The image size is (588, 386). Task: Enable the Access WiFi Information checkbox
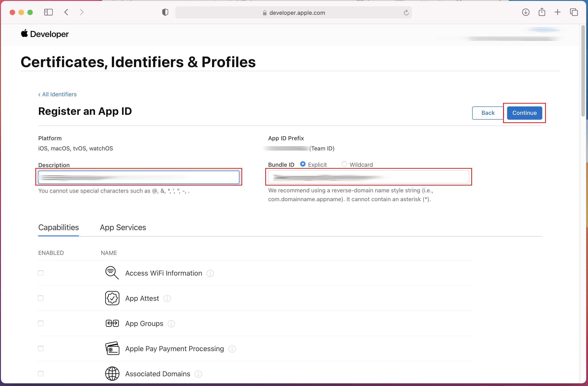tap(41, 273)
